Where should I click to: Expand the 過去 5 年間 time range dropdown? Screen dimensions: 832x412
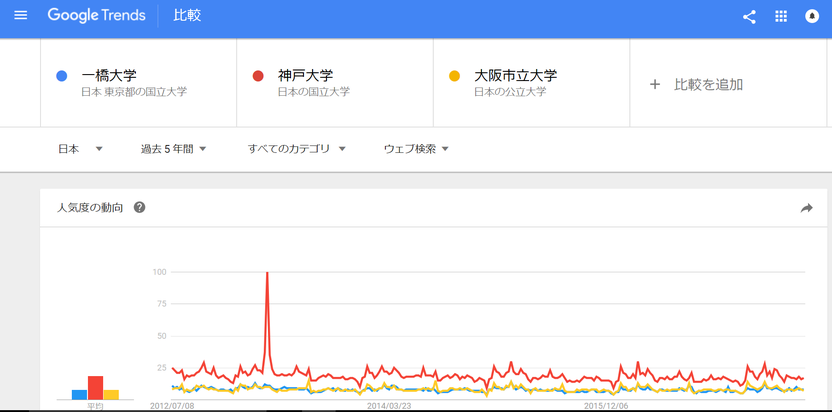[x=174, y=149]
